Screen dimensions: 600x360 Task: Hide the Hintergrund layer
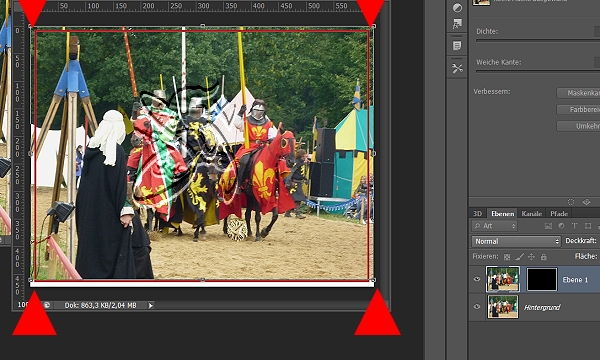477,306
